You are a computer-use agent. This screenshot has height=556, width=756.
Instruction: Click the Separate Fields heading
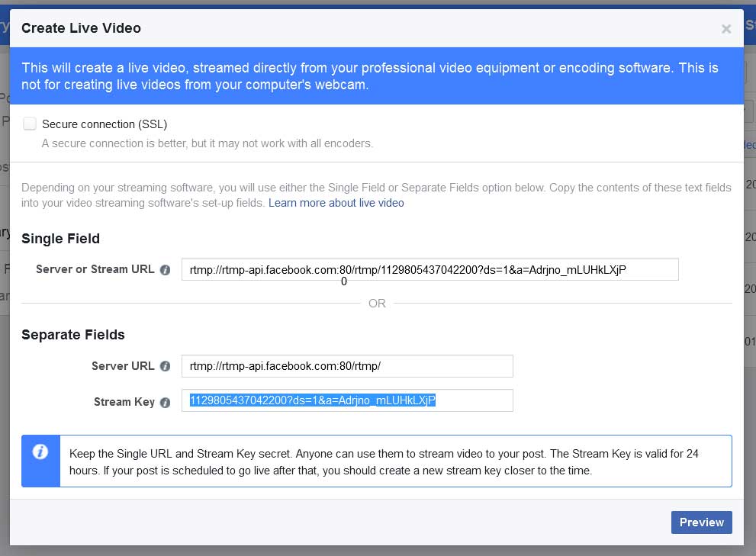click(73, 335)
